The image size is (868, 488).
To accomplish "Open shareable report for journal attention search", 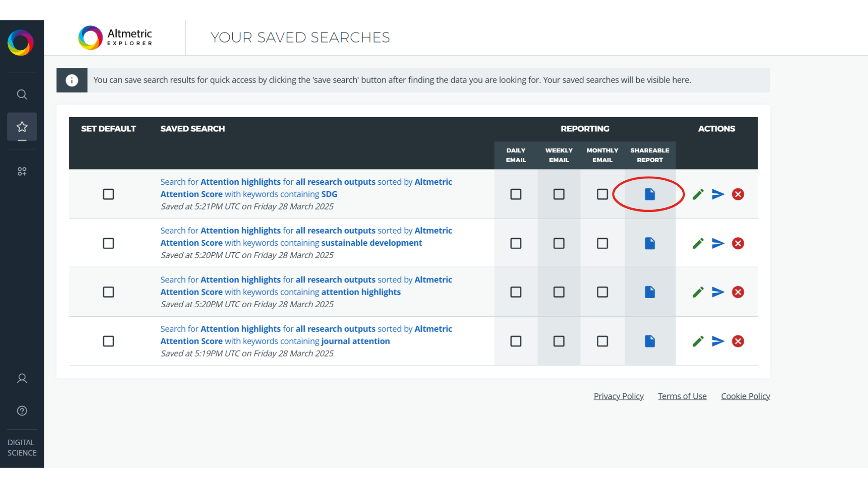I will pyautogui.click(x=650, y=341).
